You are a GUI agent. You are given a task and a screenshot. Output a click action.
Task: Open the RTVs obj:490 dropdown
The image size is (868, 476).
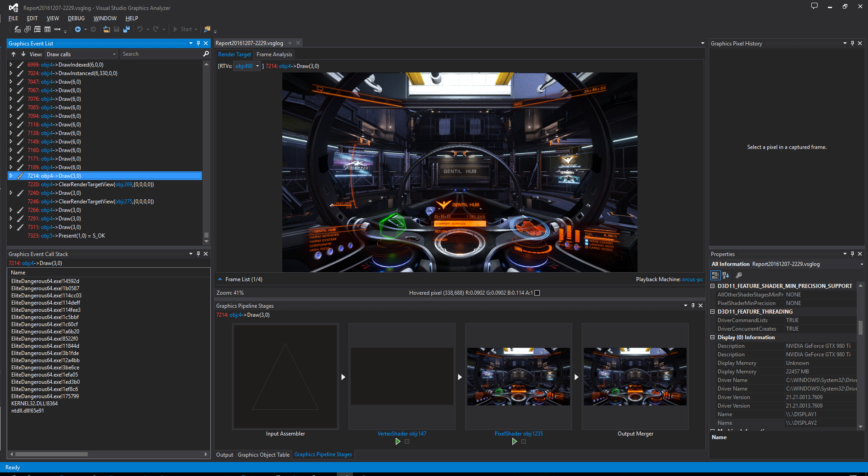point(247,66)
